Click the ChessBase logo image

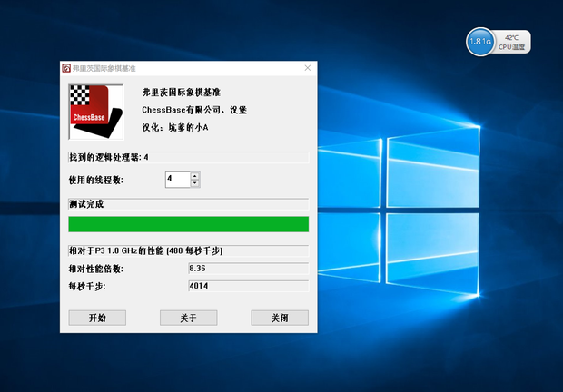[x=96, y=112]
